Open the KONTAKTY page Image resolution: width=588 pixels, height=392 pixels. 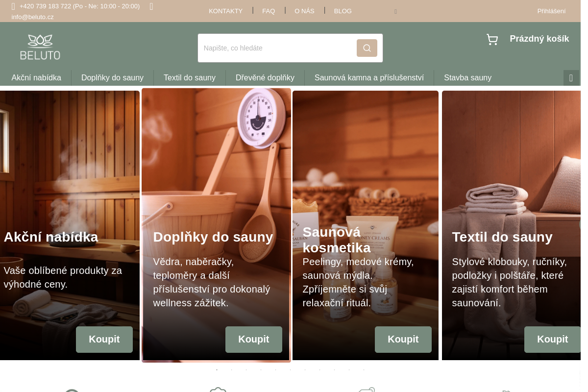tap(225, 11)
